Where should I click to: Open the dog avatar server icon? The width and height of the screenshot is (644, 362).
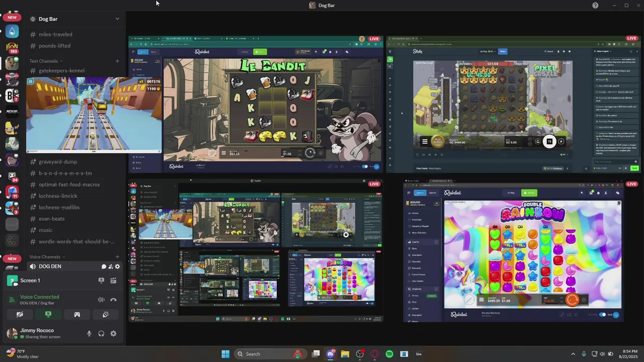[x=12, y=63]
